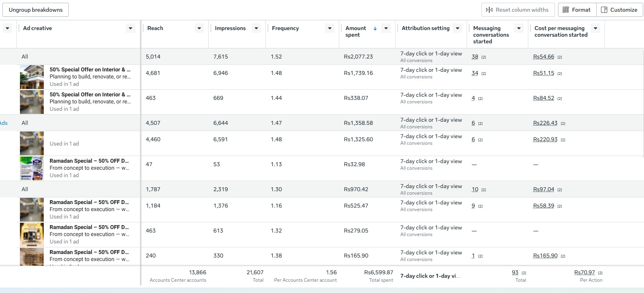Open the Impressions column dropdown arrow

pyautogui.click(x=256, y=28)
